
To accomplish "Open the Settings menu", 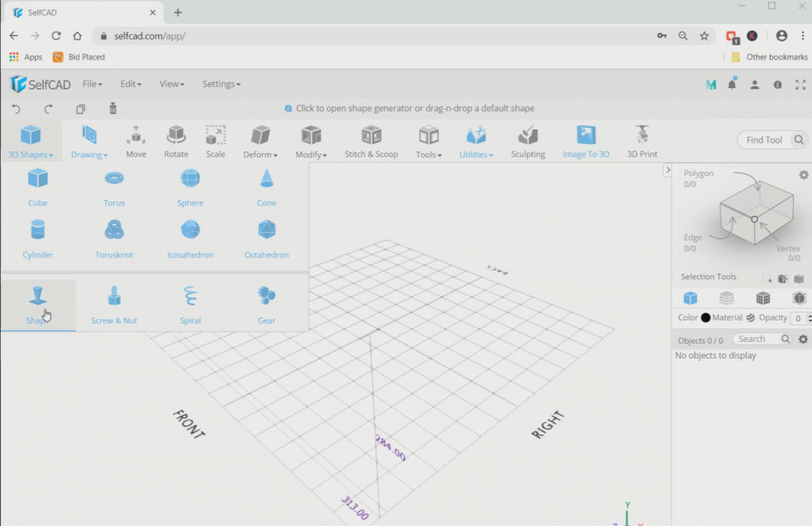I will 220,83.
